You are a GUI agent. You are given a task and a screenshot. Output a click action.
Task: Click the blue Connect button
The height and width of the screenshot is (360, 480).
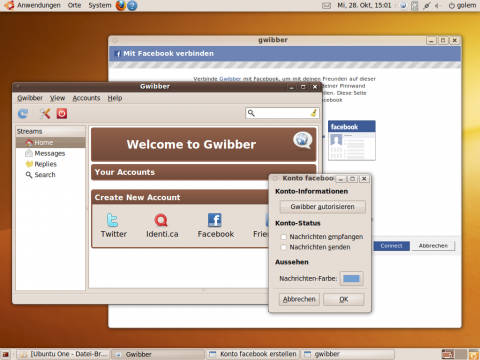click(x=391, y=246)
